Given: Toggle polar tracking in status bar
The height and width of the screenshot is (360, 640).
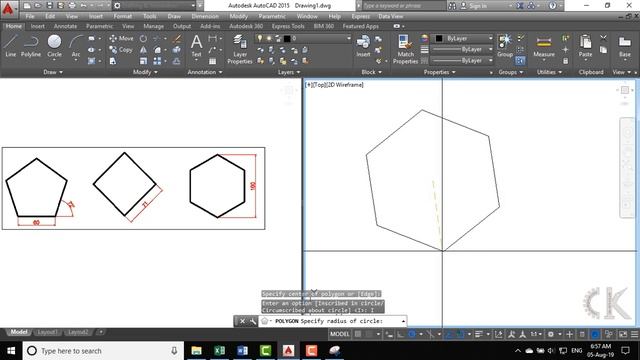Looking at the screenshot, I should coord(412,334).
